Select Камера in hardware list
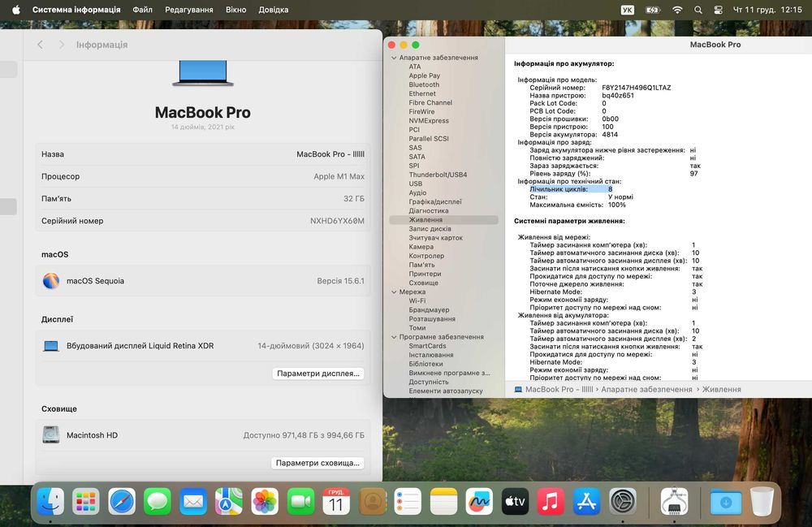The width and height of the screenshot is (812, 527). pos(421,247)
